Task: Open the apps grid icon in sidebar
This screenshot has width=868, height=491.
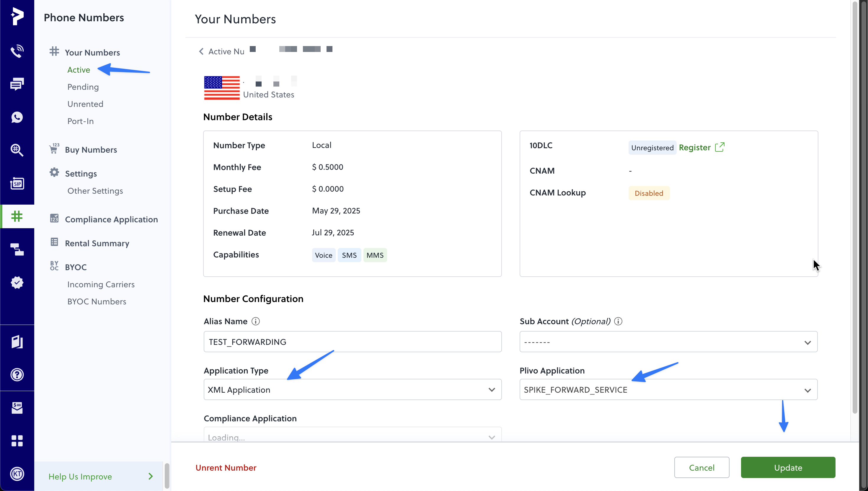Action: 17,441
